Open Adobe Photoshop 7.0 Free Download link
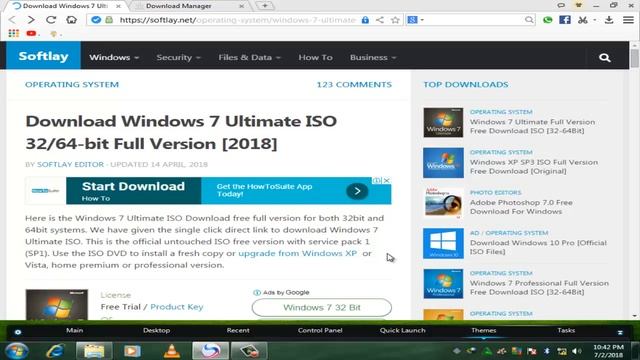 click(521, 207)
